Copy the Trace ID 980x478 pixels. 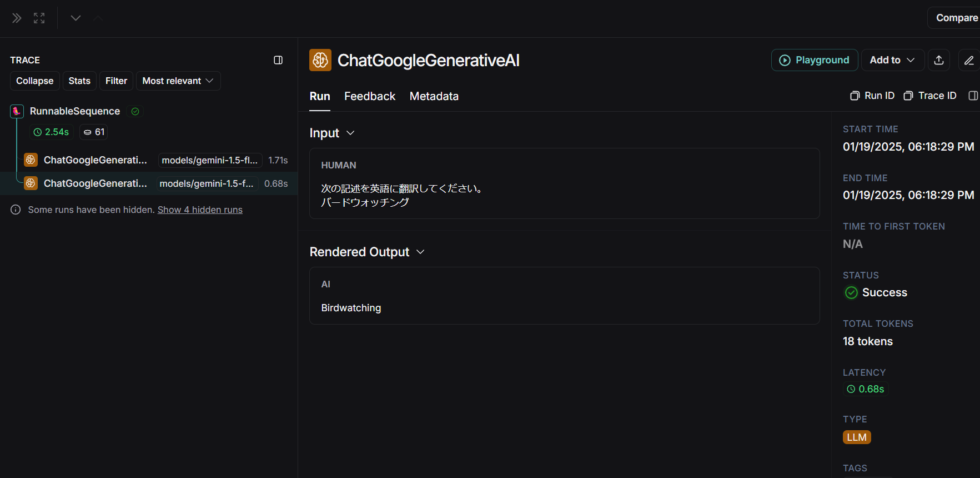[930, 96]
